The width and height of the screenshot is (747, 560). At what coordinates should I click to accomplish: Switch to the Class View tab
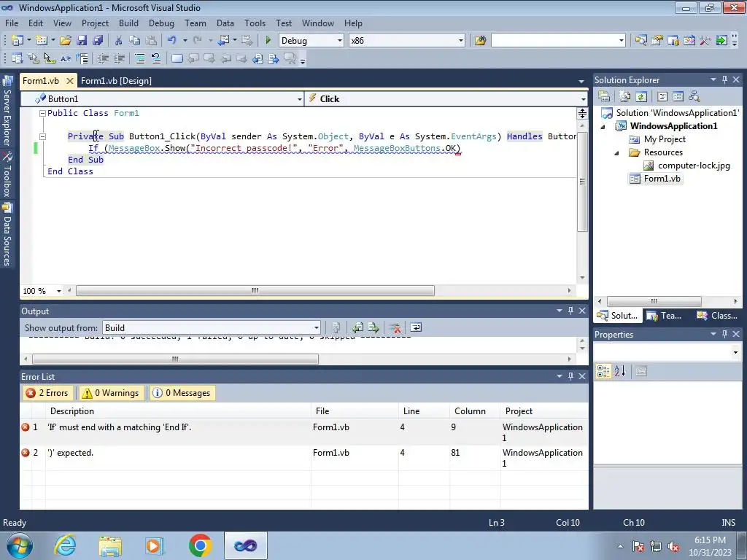(x=719, y=315)
